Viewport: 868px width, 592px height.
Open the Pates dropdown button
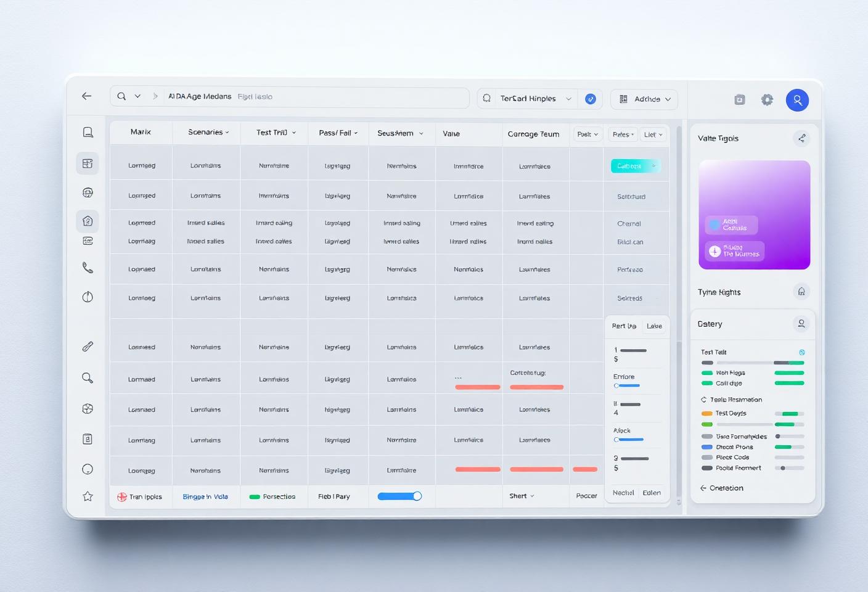pos(623,134)
